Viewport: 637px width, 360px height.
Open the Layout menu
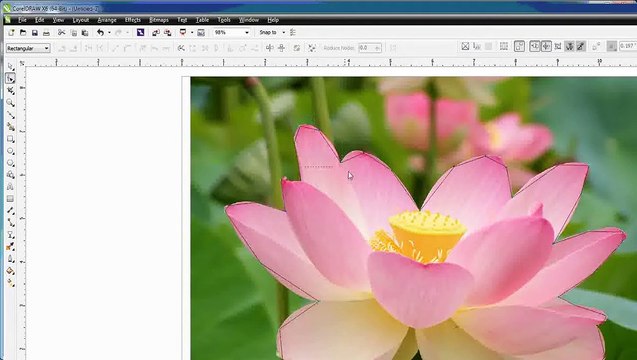pos(80,20)
